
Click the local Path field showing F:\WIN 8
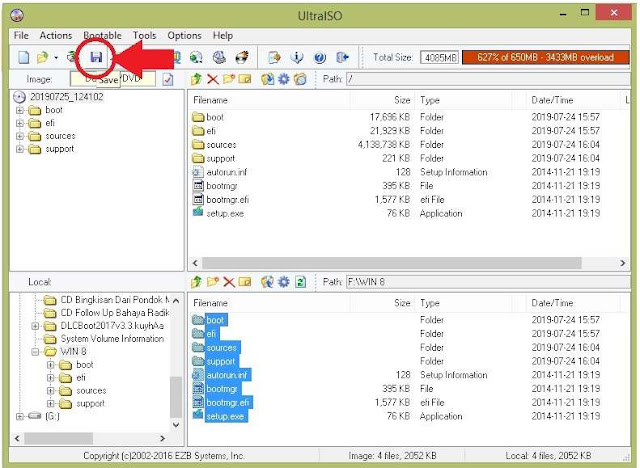pos(488,282)
